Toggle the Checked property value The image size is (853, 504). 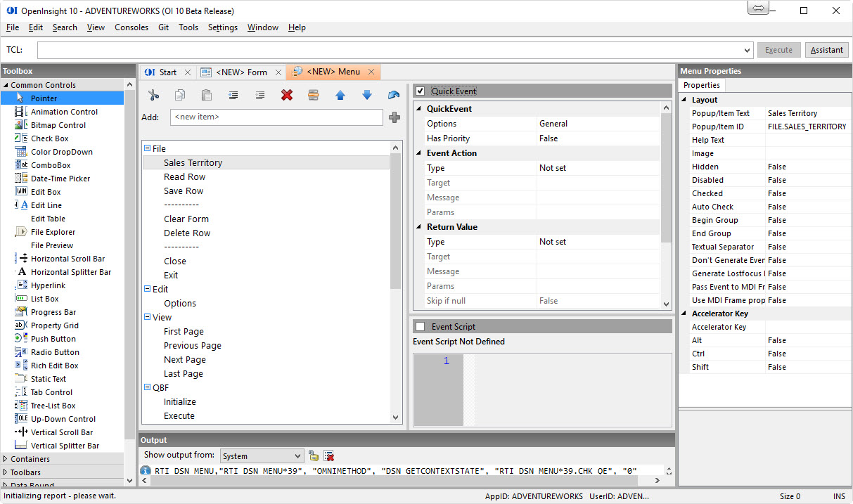pyautogui.click(x=807, y=193)
